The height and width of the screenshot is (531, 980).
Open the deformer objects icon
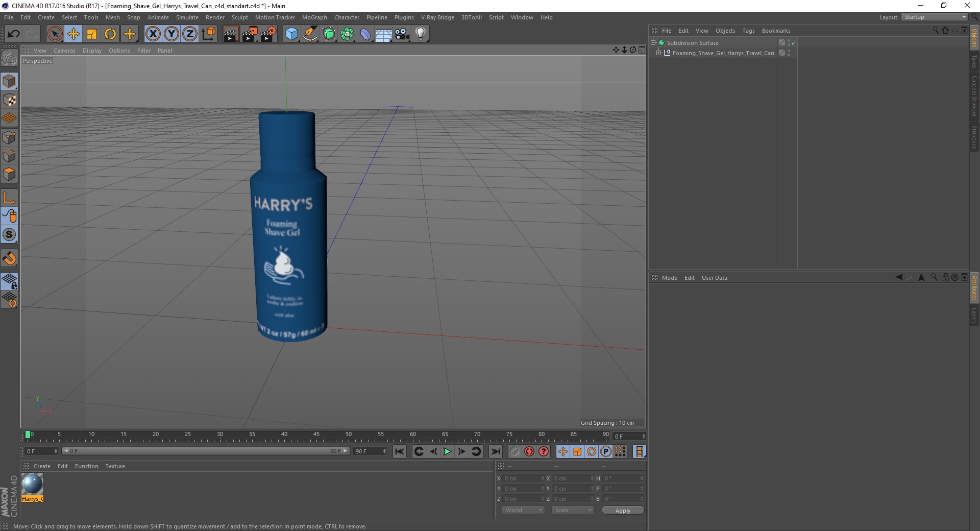[365, 34]
